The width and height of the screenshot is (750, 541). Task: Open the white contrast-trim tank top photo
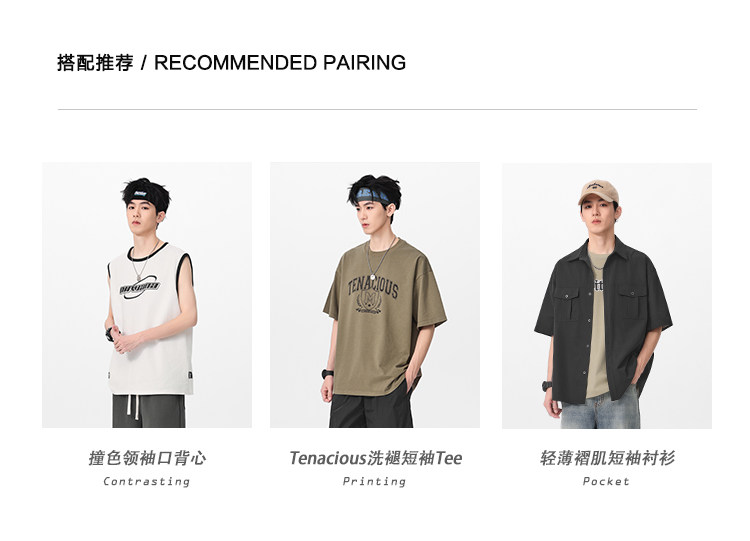[147, 295]
